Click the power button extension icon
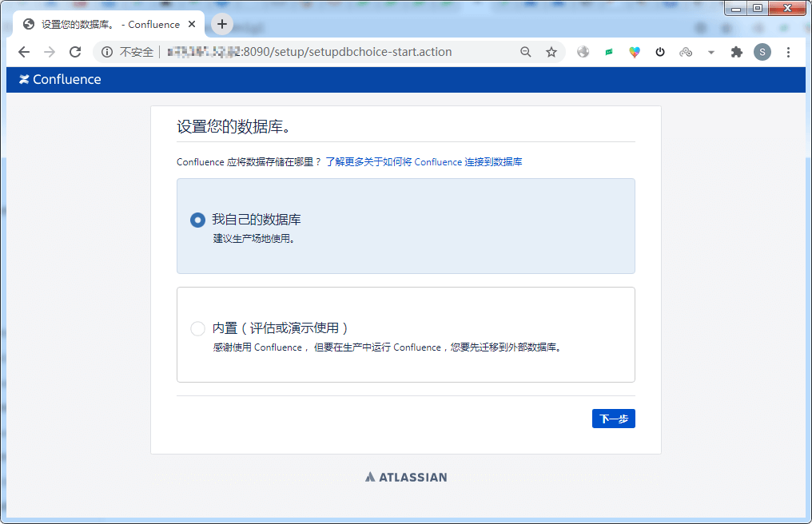The height and width of the screenshot is (524, 812). click(660, 52)
